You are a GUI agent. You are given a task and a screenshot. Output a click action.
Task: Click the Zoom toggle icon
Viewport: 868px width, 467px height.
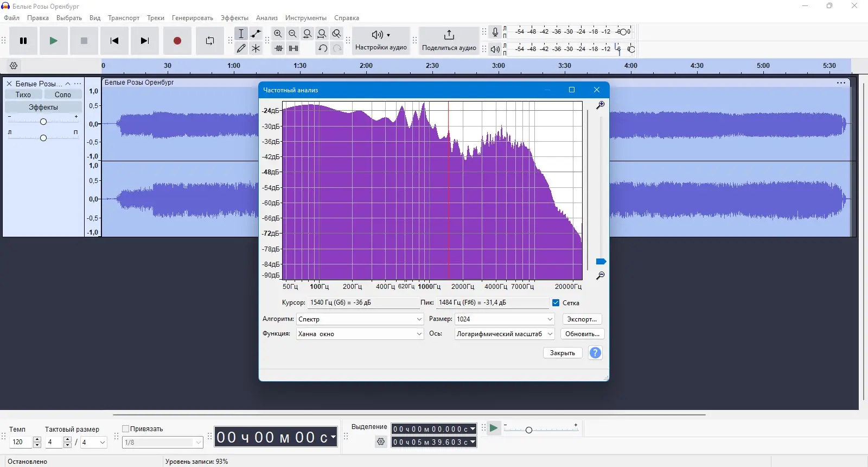pyautogui.click(x=337, y=34)
